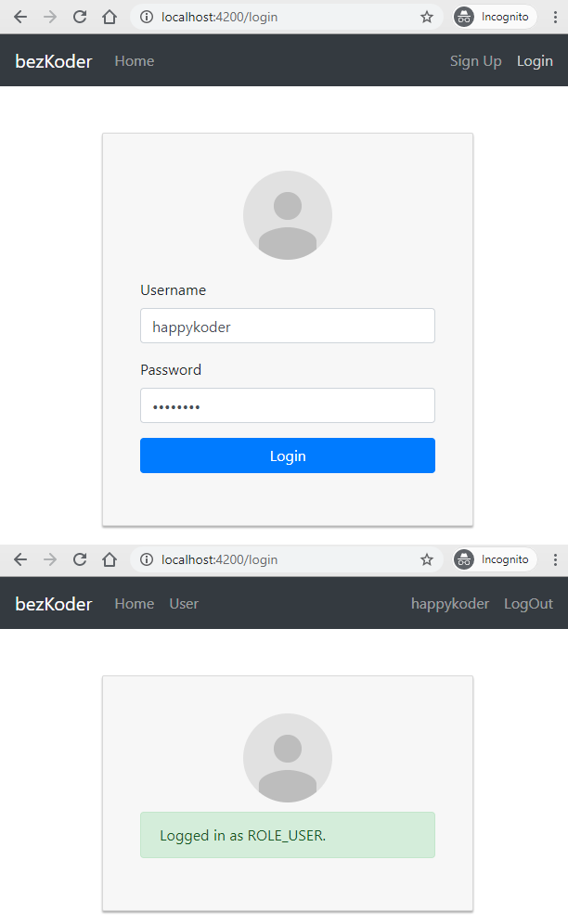568x924 pixels.
Task: Select Login in the top navbar
Action: pyautogui.click(x=535, y=61)
